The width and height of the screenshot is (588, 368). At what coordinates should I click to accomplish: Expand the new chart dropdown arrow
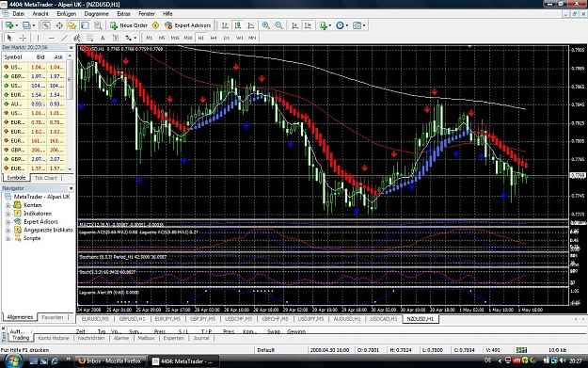pos(17,25)
